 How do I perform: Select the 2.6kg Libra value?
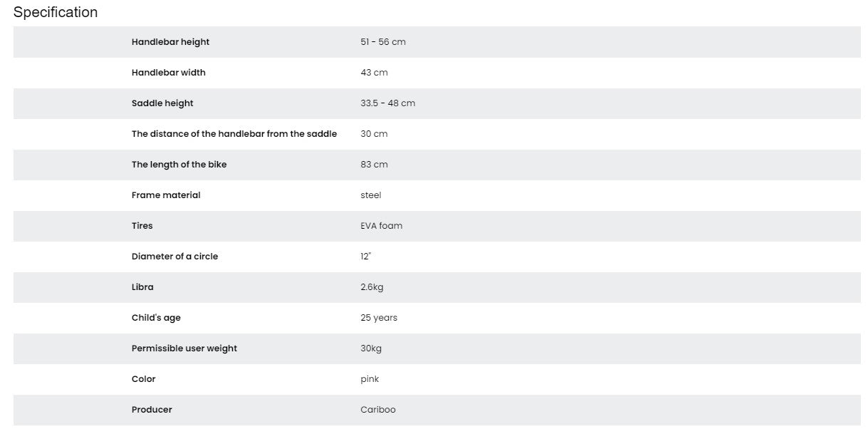[x=372, y=287]
